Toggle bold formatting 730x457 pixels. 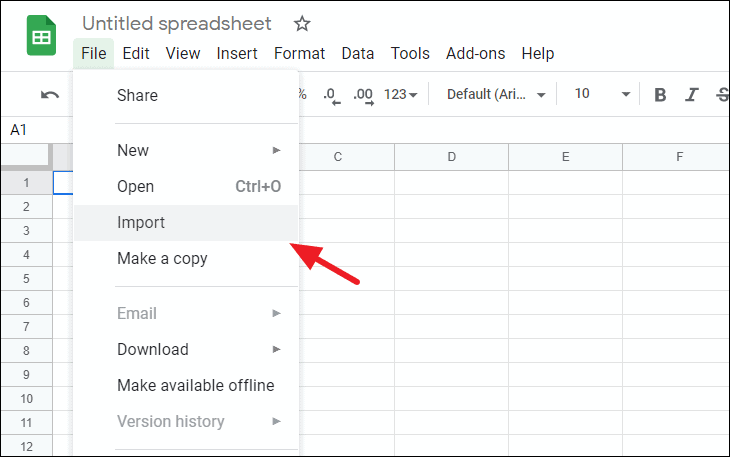click(x=660, y=95)
